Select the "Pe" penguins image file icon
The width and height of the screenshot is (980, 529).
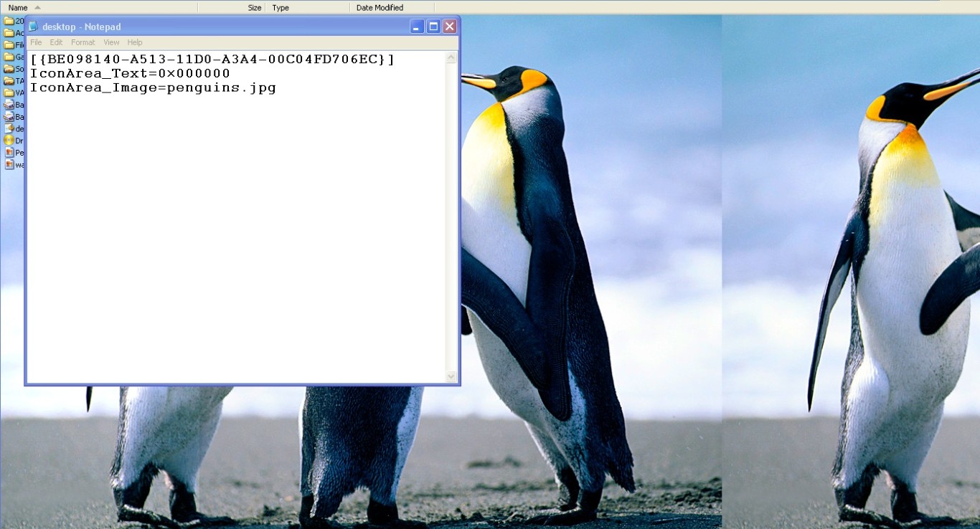[14, 153]
